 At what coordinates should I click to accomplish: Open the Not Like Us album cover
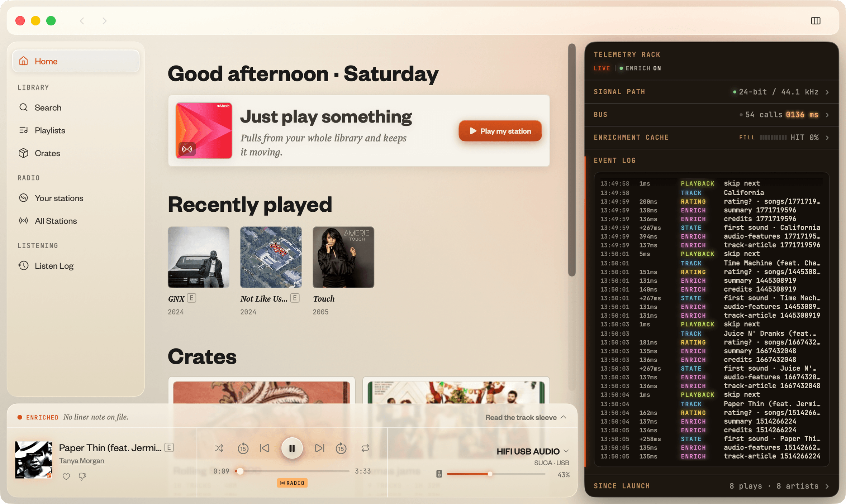[271, 257]
